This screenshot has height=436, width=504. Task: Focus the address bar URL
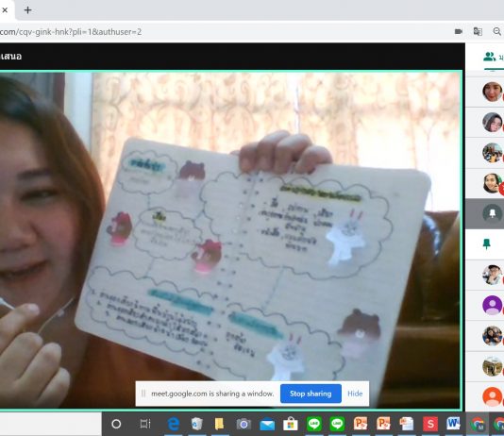coord(71,32)
